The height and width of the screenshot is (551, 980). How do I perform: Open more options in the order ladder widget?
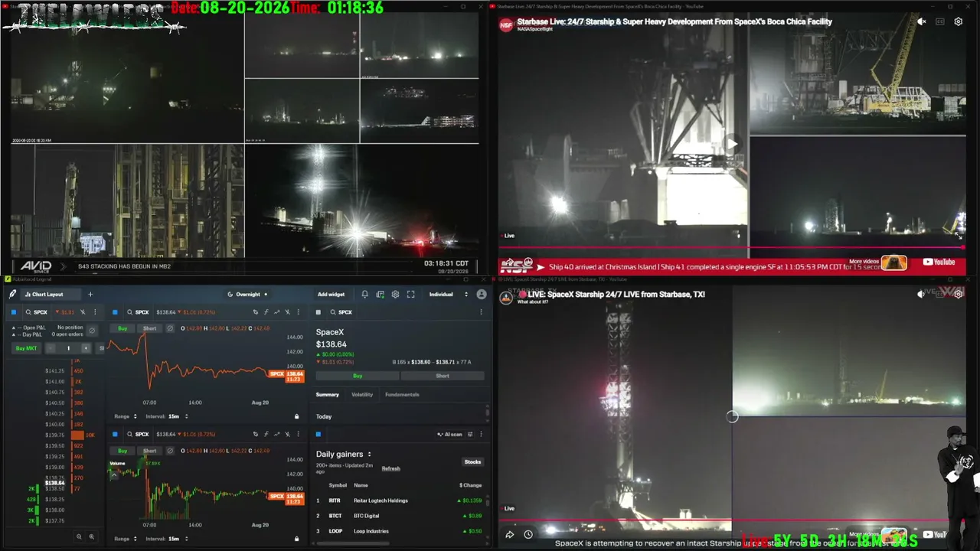tap(95, 312)
